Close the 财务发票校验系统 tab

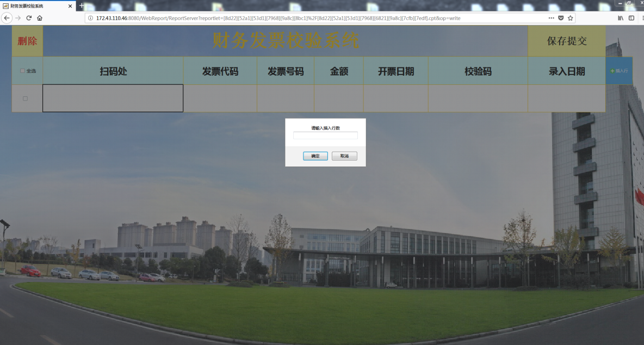click(70, 6)
